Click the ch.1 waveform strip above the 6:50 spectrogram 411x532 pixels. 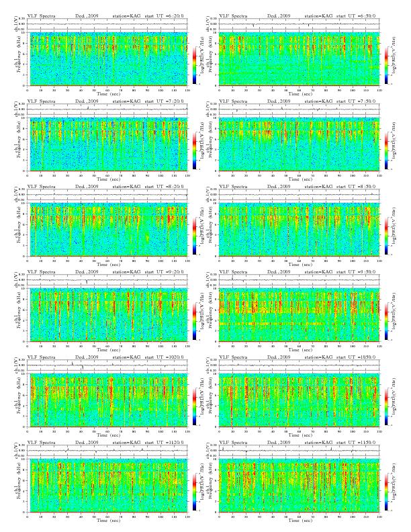pyautogui.click(x=299, y=24)
